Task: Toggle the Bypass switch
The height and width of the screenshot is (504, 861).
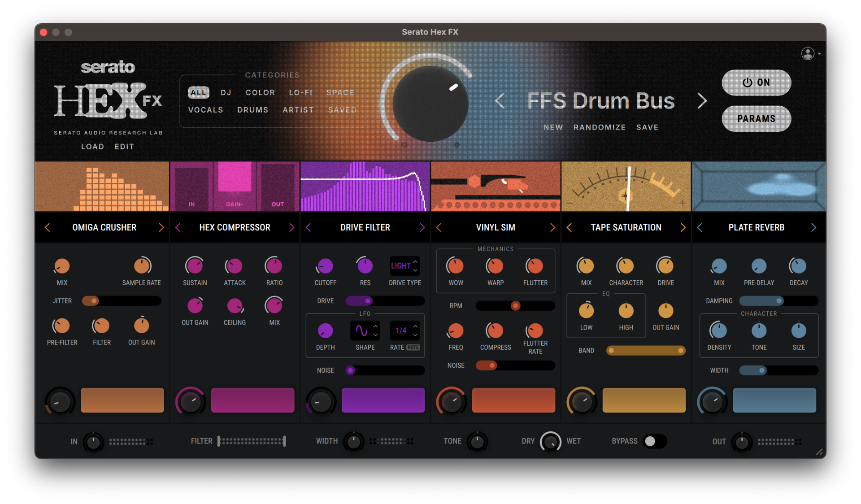Action: tap(654, 441)
